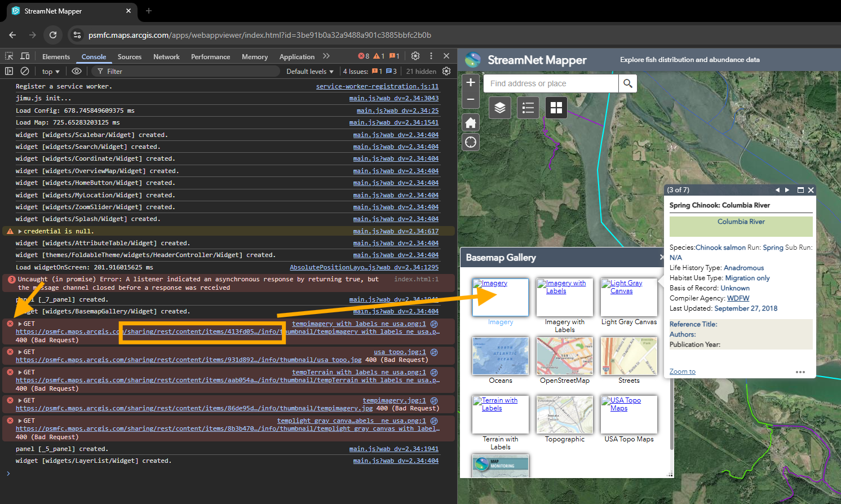Switch to the Application tab
Image resolution: width=841 pixels, height=504 pixels.
tap(297, 57)
